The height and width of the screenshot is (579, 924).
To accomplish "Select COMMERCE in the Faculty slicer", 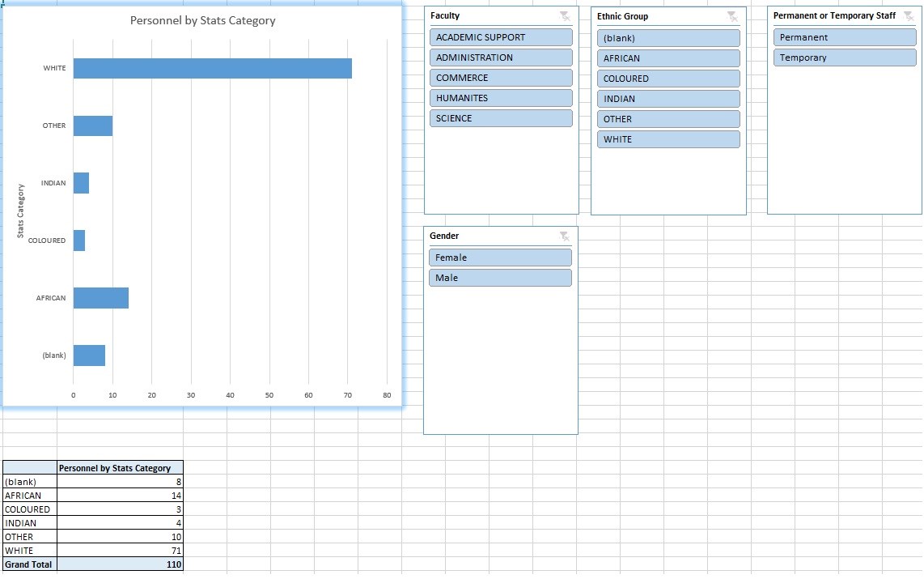I will tap(501, 78).
